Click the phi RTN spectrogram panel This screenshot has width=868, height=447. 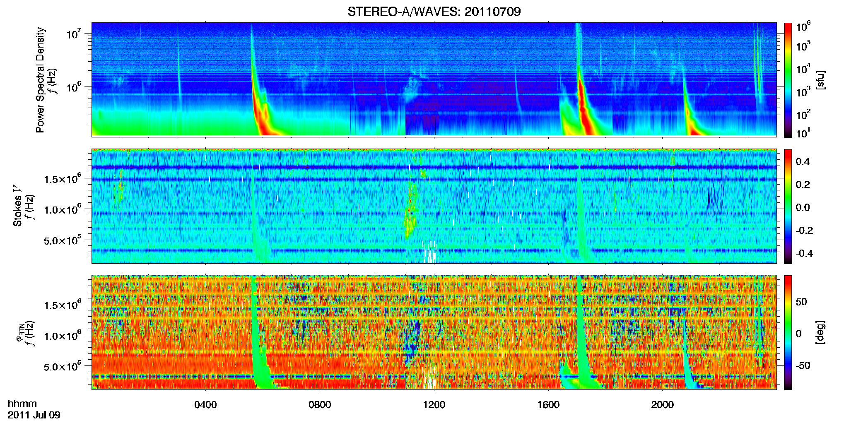tap(434, 332)
